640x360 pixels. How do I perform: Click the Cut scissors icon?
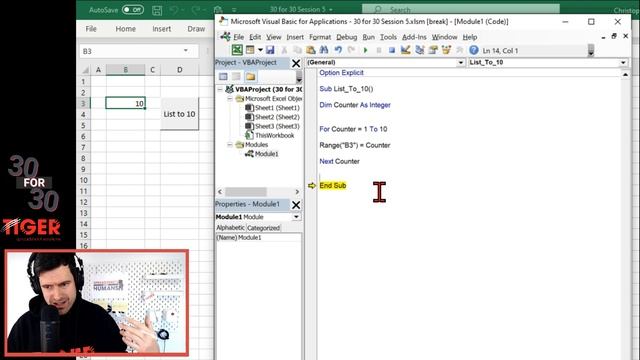click(x=284, y=50)
